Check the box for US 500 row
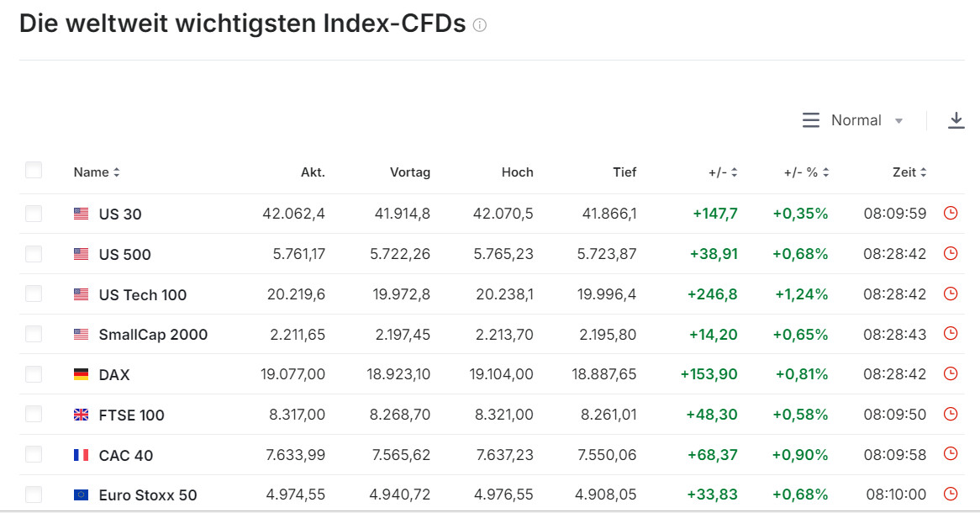 pos(34,254)
